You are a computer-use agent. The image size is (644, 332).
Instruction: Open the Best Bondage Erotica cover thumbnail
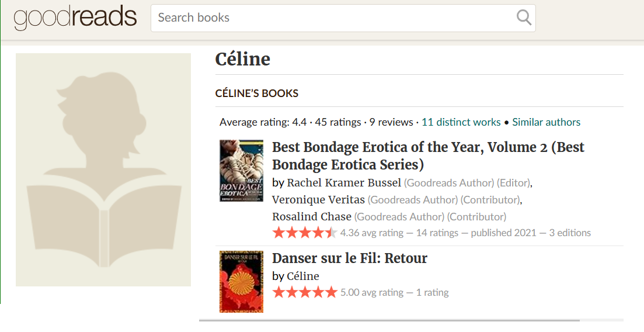pos(241,171)
